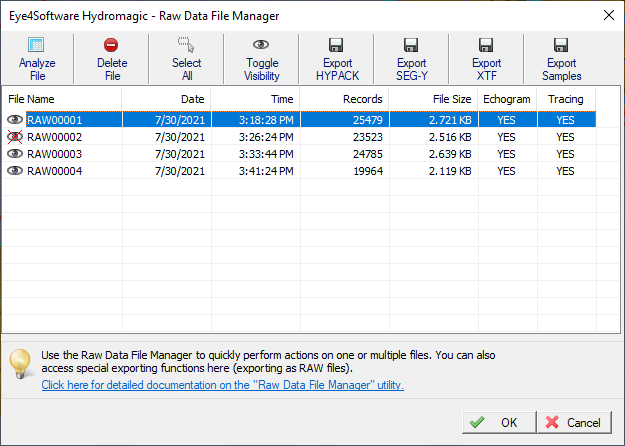
Task: Sort by Time column header
Action: [255, 99]
